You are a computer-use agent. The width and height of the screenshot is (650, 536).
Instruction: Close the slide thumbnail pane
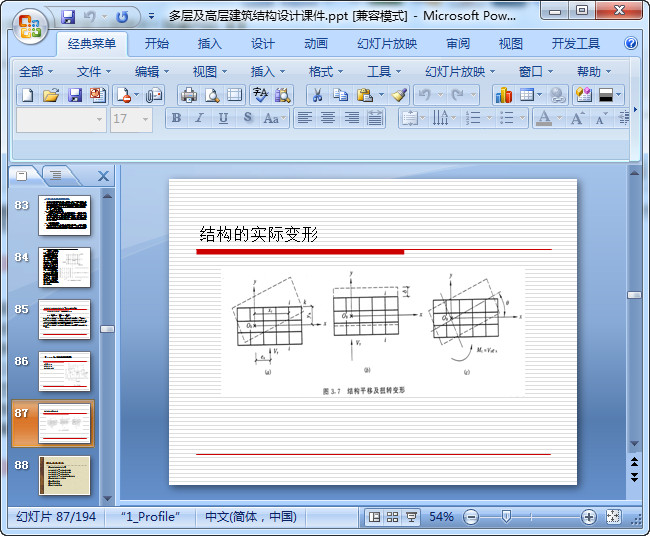coord(103,176)
